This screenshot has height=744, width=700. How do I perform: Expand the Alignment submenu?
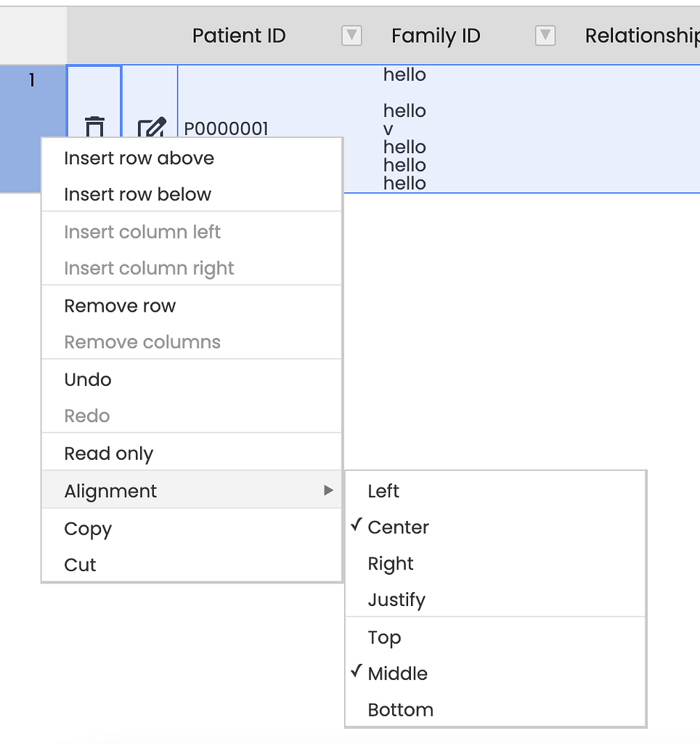coord(192,491)
